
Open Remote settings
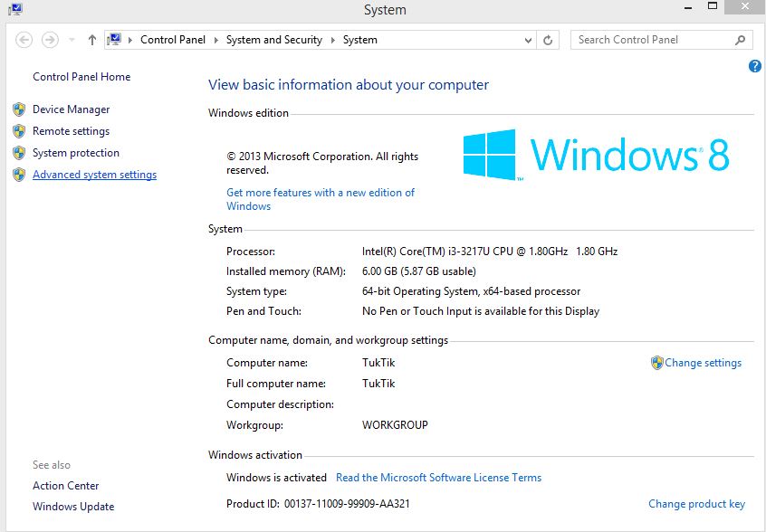[x=71, y=131]
